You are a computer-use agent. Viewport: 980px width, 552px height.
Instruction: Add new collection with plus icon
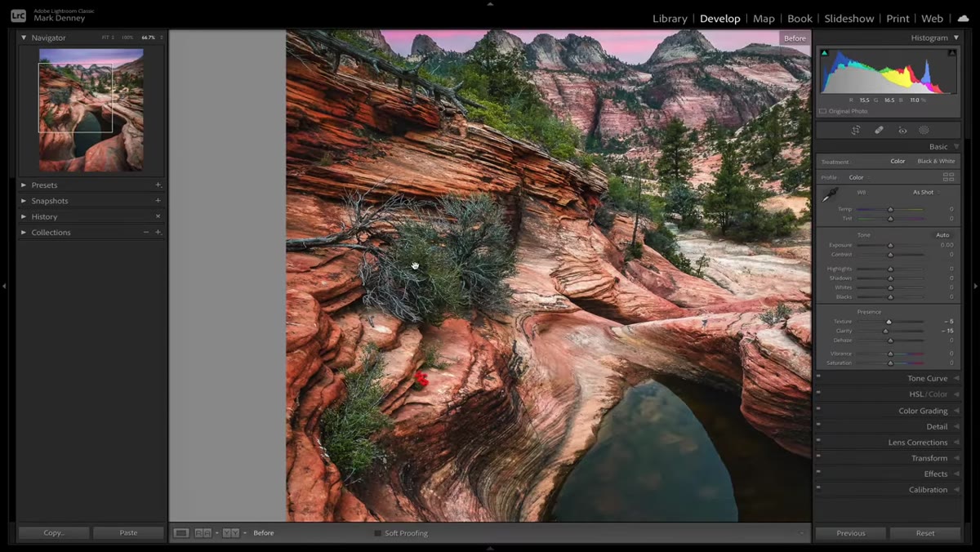click(158, 232)
